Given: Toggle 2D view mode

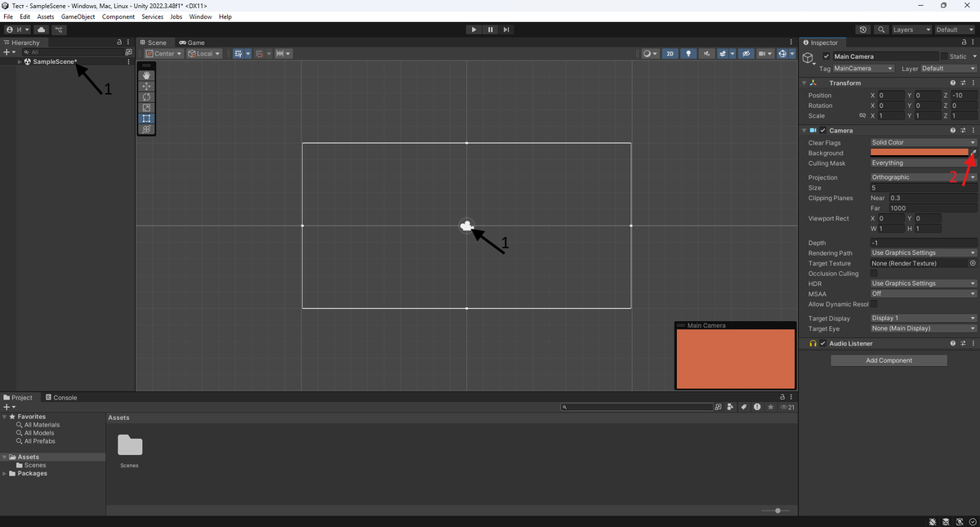Looking at the screenshot, I should pyautogui.click(x=670, y=54).
